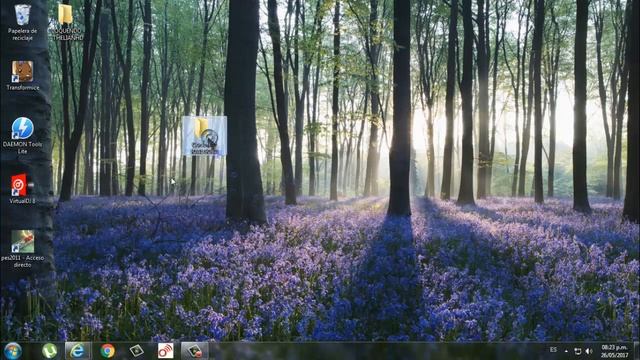Select the DAEMON Tools Lite shortcut

pyautogui.click(x=22, y=136)
